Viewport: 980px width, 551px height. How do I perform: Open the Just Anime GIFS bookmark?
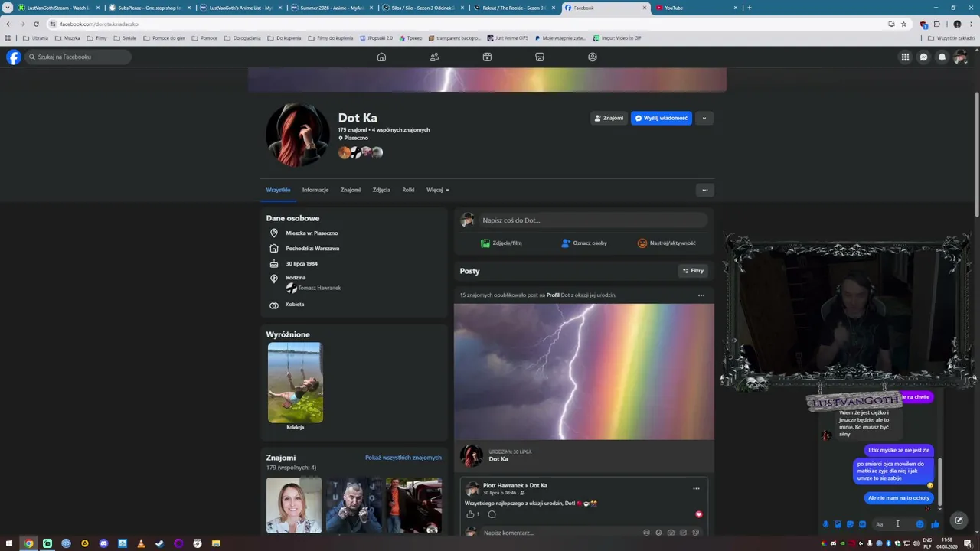coord(507,38)
